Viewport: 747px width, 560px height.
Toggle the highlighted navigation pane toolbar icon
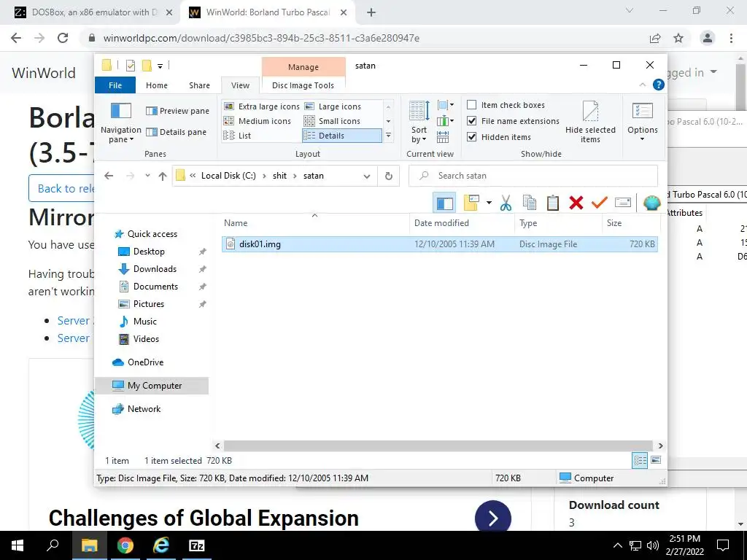coord(444,203)
